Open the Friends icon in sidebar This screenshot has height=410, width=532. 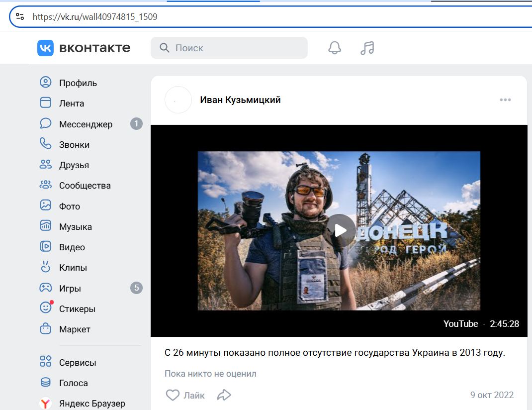click(45, 165)
